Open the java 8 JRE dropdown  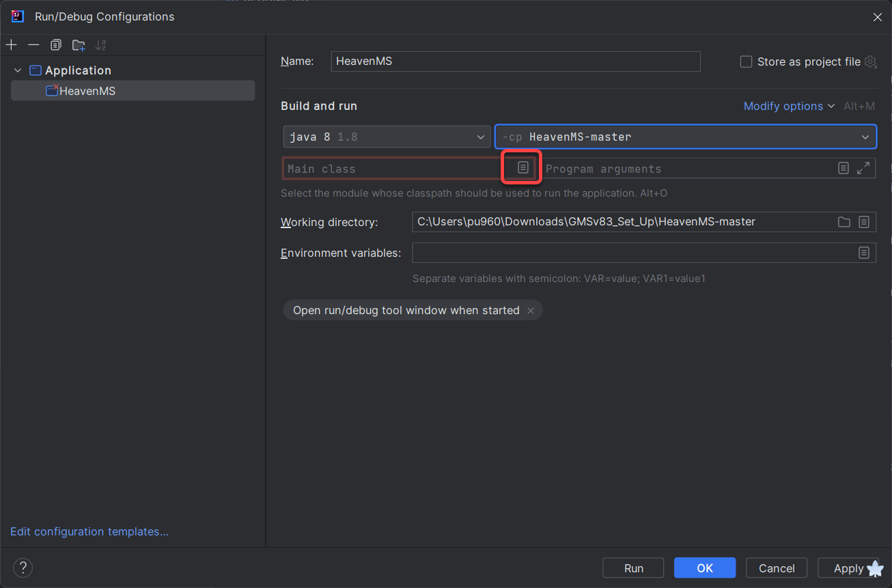[x=387, y=137]
